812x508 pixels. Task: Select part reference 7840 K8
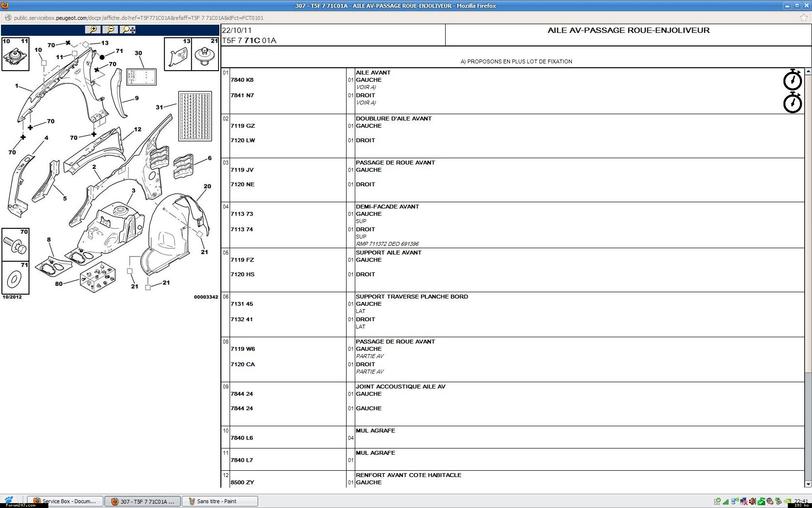[x=242, y=80]
